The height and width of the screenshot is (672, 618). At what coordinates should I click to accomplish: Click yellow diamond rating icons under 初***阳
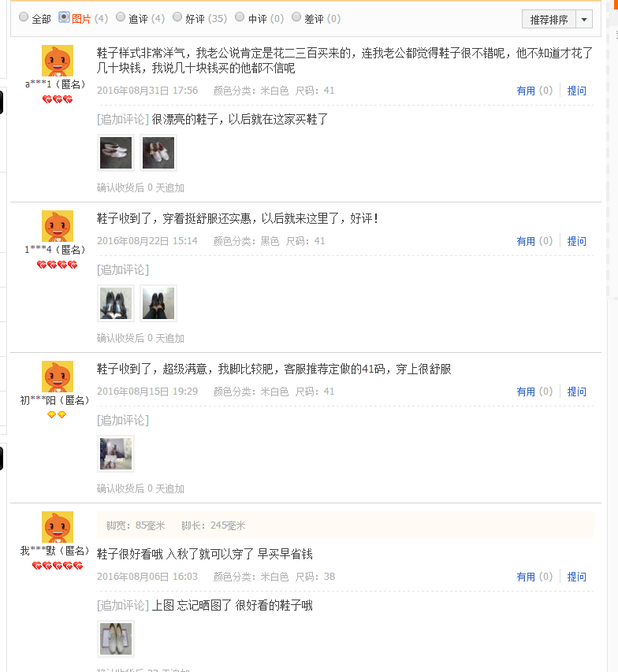pyautogui.click(x=57, y=414)
